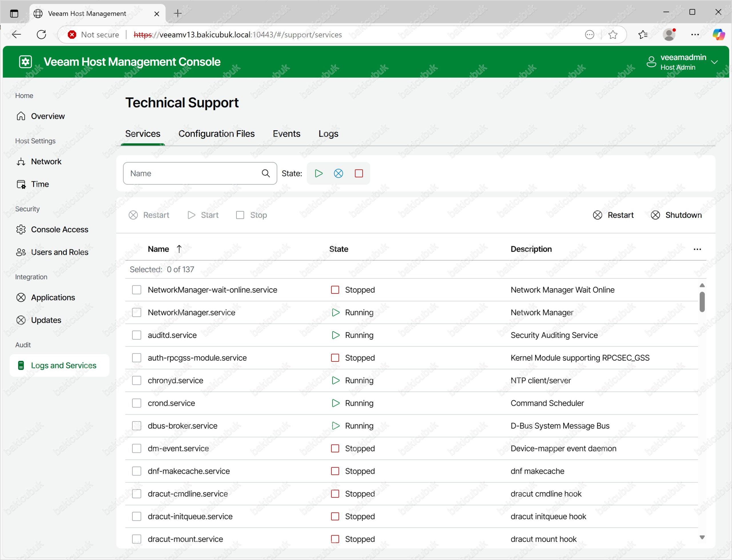Click the service Restart action
The image size is (732, 560).
click(149, 215)
